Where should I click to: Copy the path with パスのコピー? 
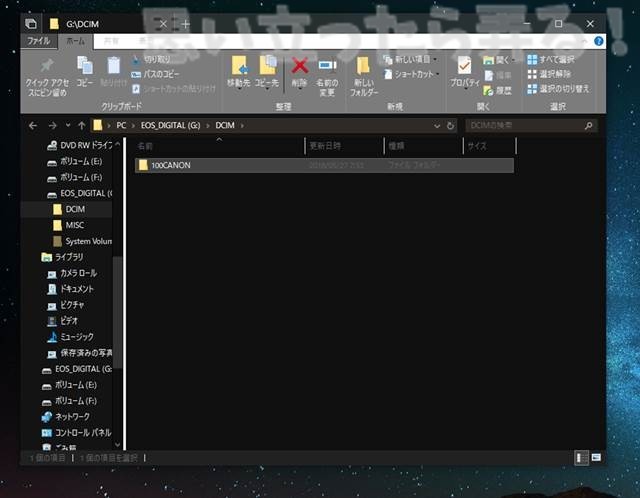click(156, 74)
